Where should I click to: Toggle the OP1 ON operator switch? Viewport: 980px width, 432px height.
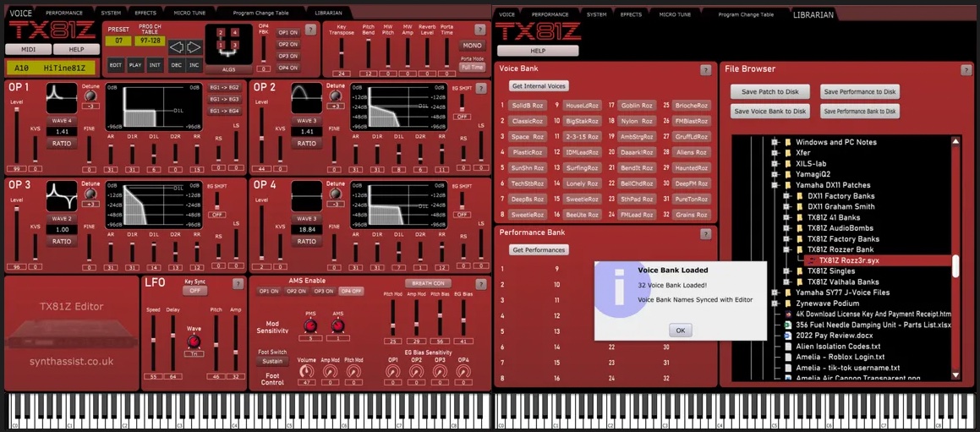288,31
